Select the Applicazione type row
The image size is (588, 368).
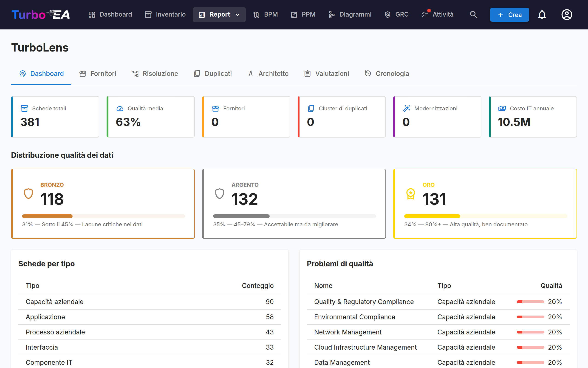click(x=150, y=317)
